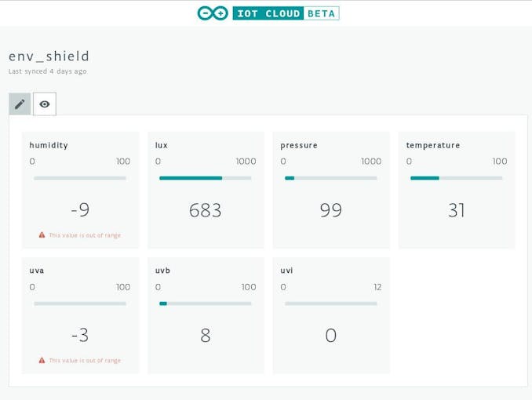Toggle the eye view mode button
Image resolution: width=532 pixels, height=400 pixels.
(45, 104)
